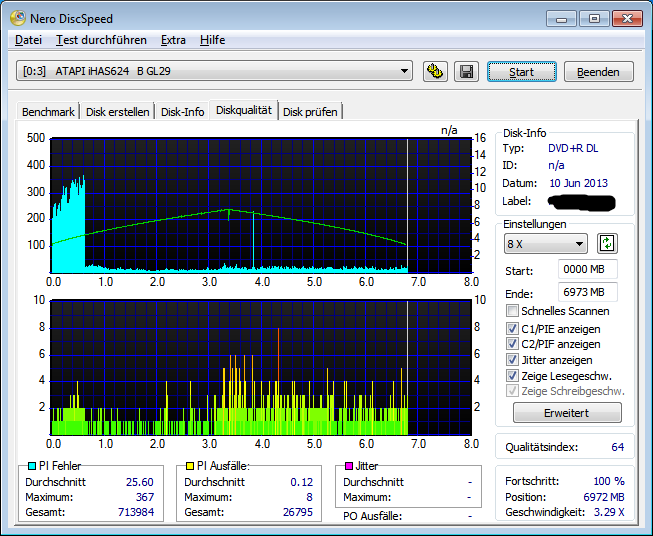Open the Datei menu
653x536 pixels.
click(x=28, y=40)
